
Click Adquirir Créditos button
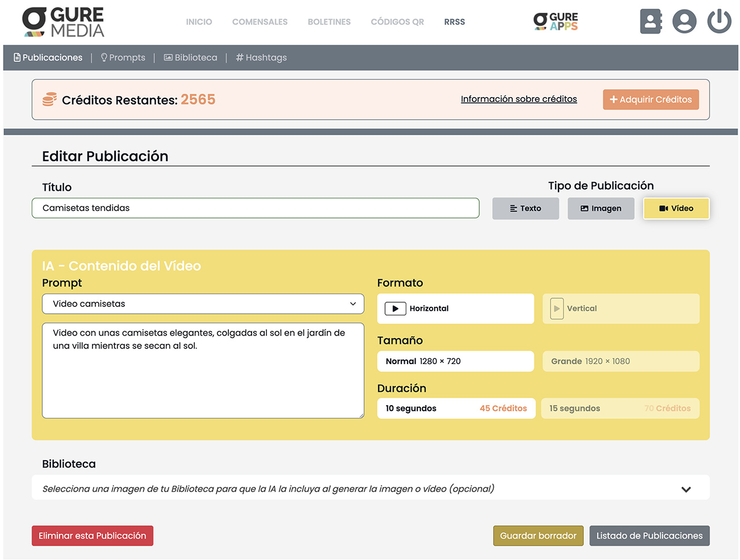[x=650, y=99]
